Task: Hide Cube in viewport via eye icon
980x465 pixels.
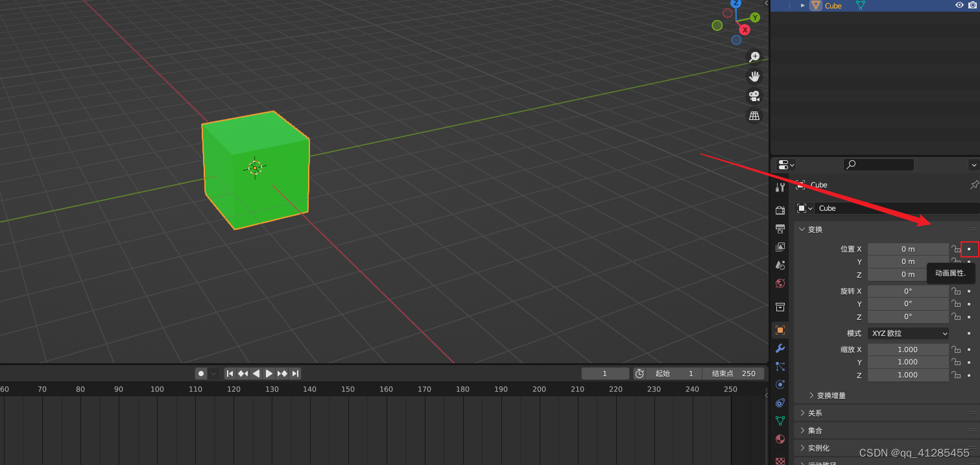Action: [x=959, y=5]
